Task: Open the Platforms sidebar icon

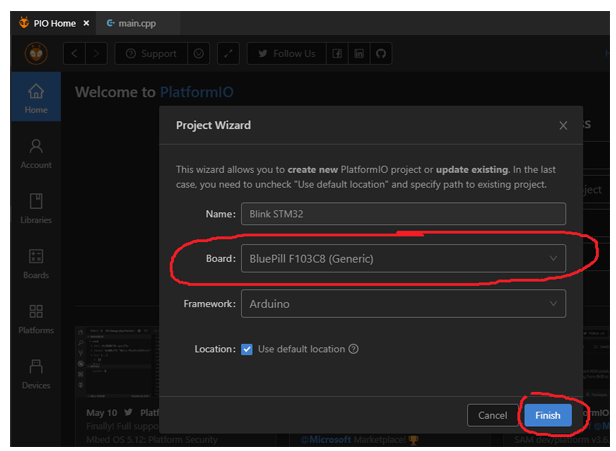Action: click(36, 317)
